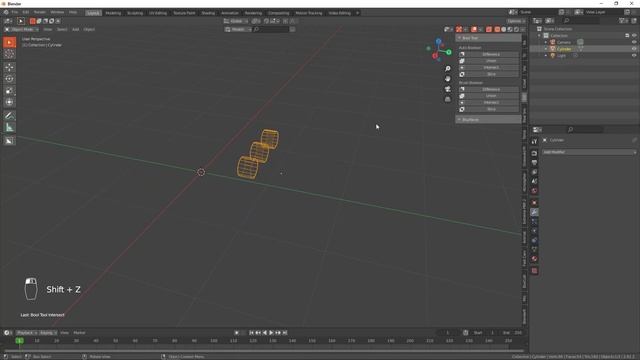Viewport: 640px width, 360px height.
Task: Click Blender logo menu icon
Action: 6,13
